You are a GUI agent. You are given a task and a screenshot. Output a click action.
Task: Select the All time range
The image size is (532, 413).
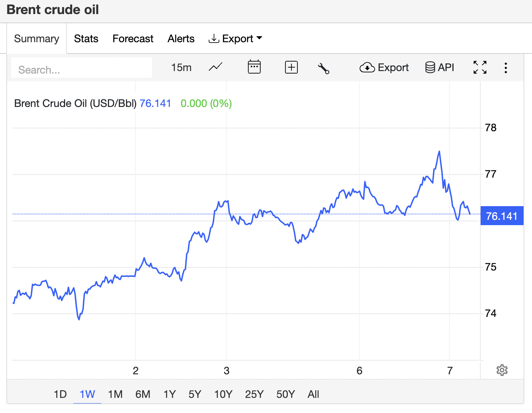(x=313, y=394)
